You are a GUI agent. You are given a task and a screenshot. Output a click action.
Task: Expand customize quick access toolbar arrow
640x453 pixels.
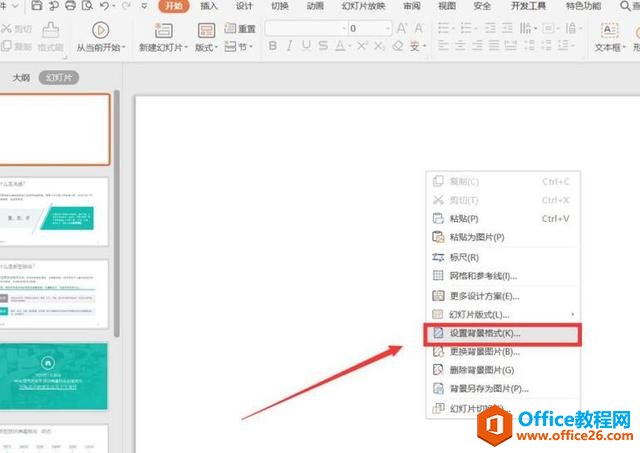pos(144,6)
